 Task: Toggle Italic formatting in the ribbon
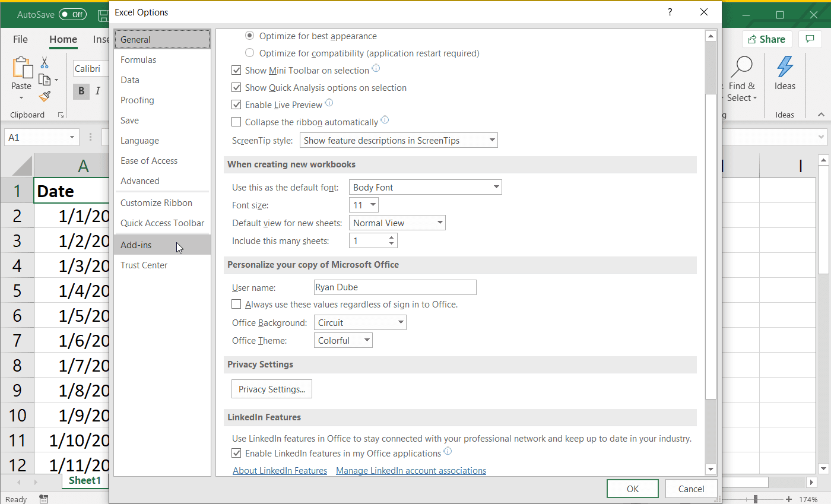97,91
